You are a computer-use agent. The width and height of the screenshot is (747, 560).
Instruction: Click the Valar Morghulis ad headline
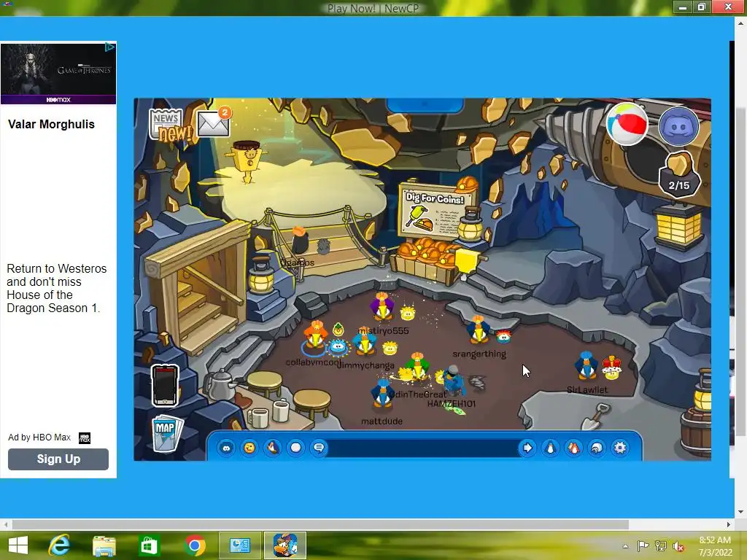[52, 124]
